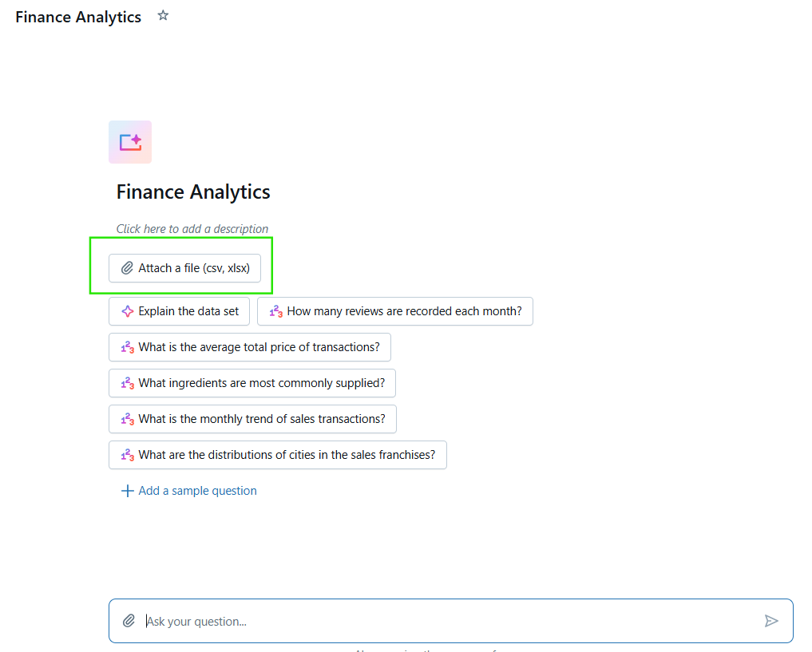Click Add a sample question
This screenshot has width=812, height=652.
click(x=197, y=490)
